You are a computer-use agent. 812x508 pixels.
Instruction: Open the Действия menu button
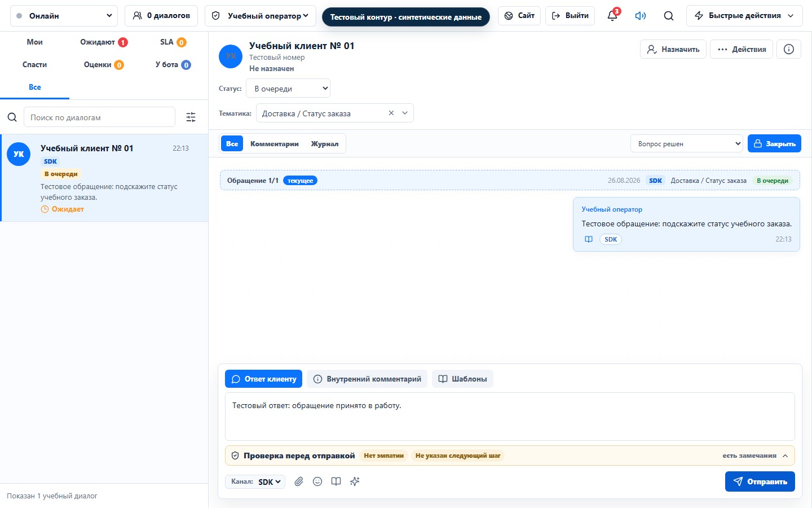tap(742, 49)
